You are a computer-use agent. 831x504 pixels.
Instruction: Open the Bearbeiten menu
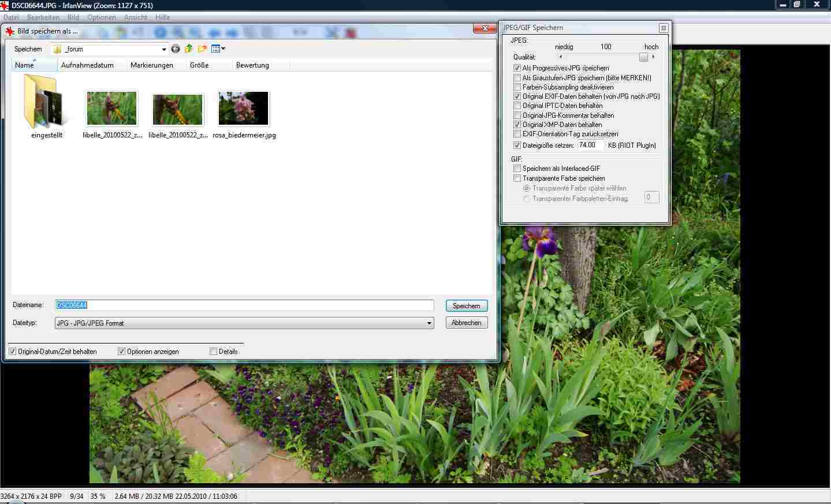point(43,17)
